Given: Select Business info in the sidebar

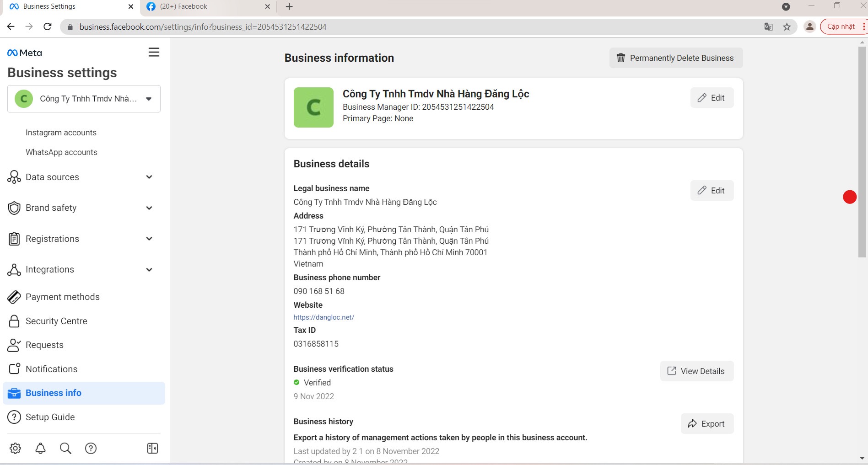Looking at the screenshot, I should click(x=84, y=393).
